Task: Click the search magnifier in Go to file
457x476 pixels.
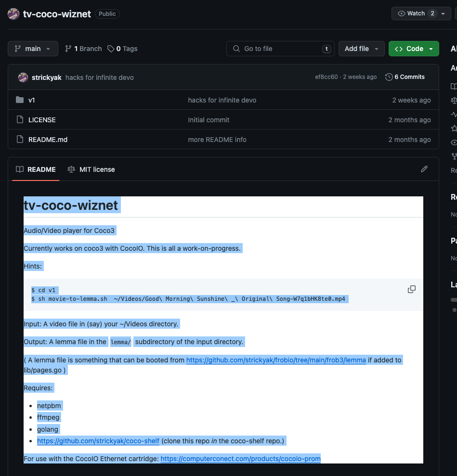Action: (x=236, y=49)
